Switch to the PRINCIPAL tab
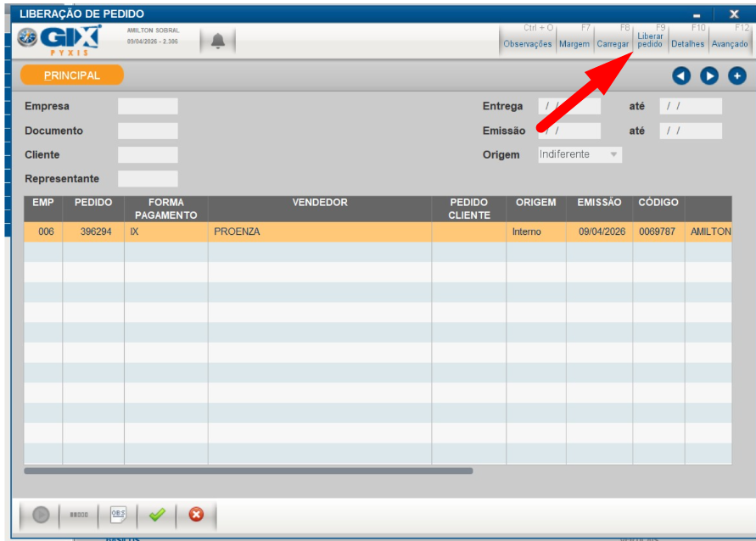The image size is (756, 541). (x=72, y=75)
